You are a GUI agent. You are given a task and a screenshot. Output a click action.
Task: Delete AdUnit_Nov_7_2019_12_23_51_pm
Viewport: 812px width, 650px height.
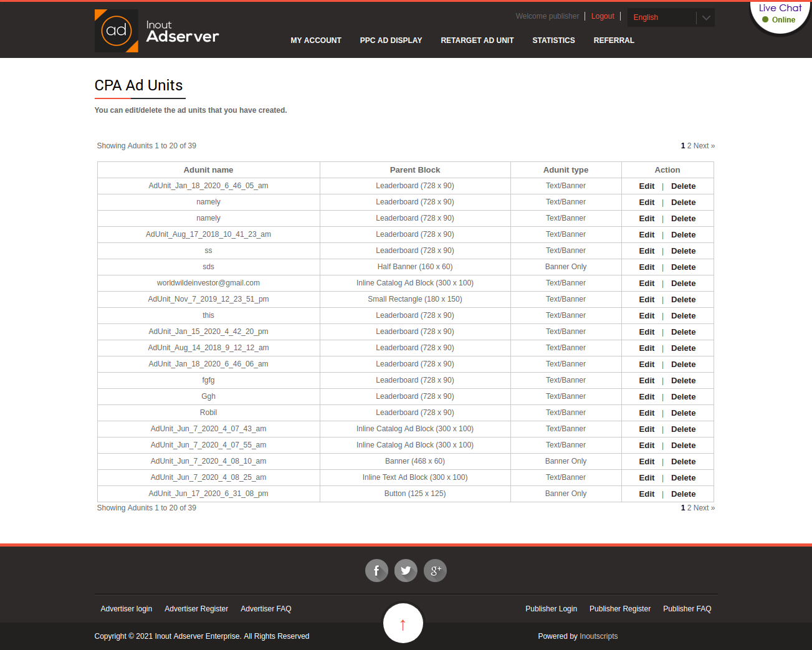click(x=683, y=300)
